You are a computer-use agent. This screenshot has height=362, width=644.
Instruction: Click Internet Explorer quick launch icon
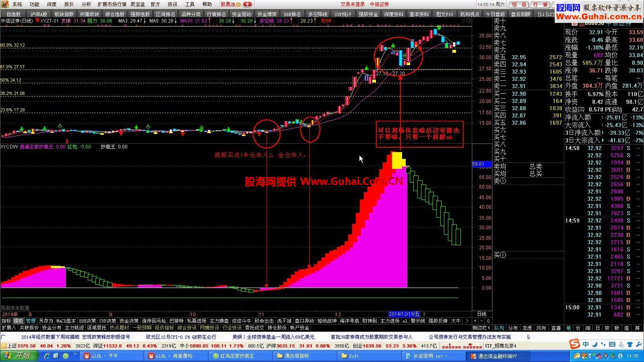point(47,356)
